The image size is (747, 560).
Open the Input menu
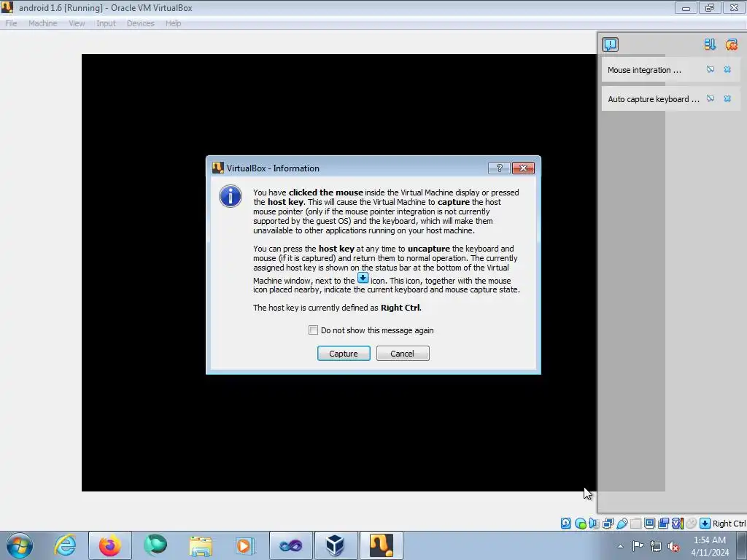click(106, 23)
